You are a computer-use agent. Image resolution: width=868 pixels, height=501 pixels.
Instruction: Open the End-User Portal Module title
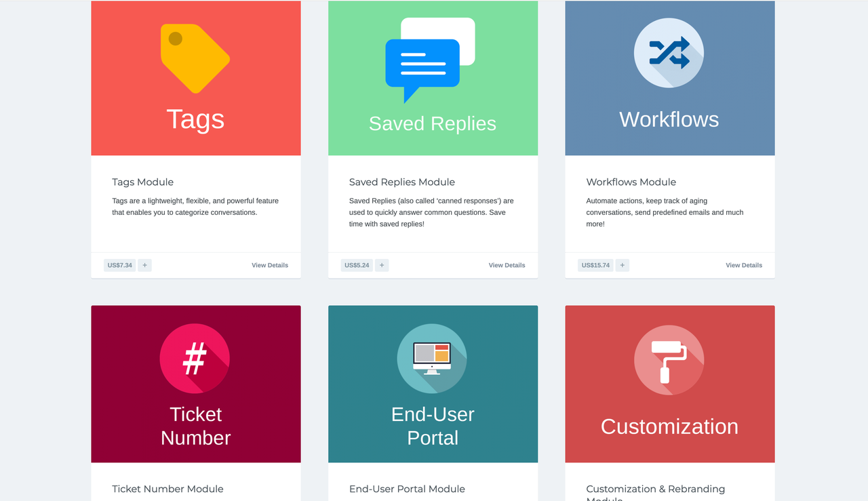pyautogui.click(x=407, y=489)
